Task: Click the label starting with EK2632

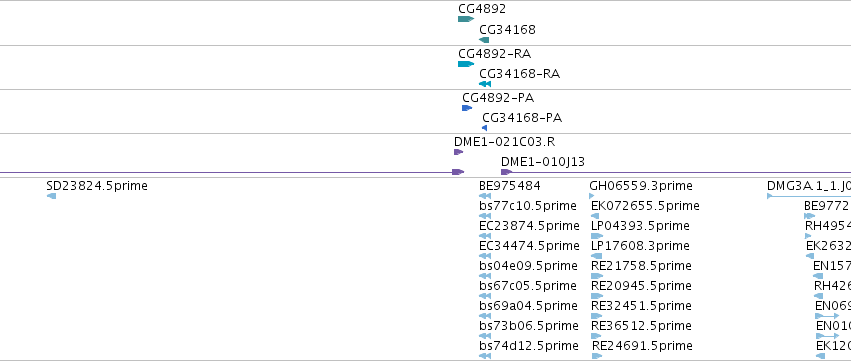Action: tap(828, 246)
